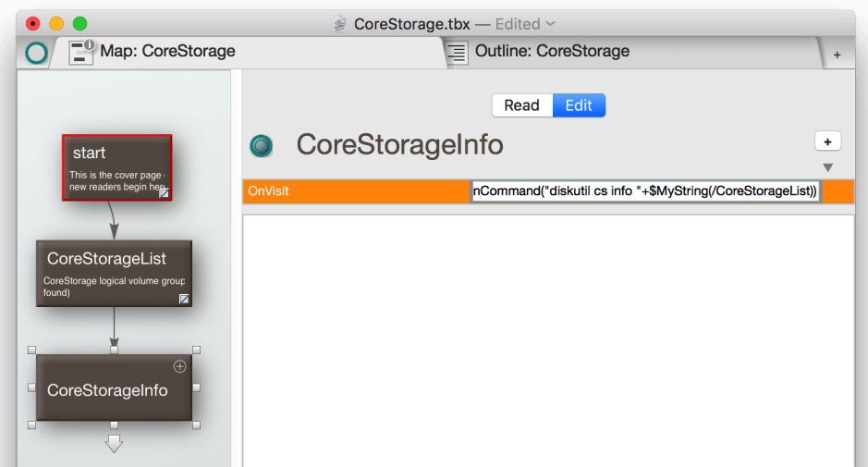Click the plus button to add displayed attributes
This screenshot has width=868, height=467.
(x=827, y=141)
